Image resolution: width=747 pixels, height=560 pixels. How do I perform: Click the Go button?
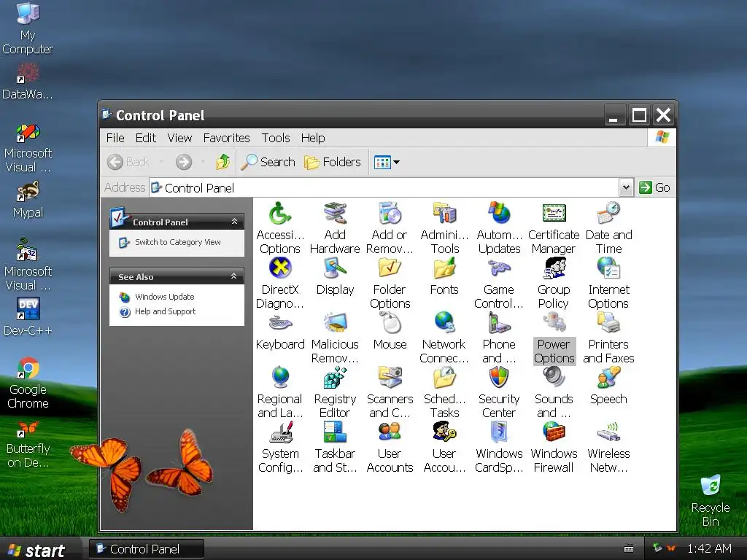(x=654, y=187)
